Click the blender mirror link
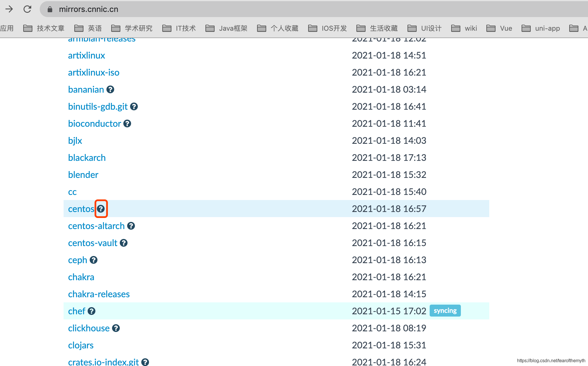This screenshot has height=366, width=588. click(x=83, y=175)
